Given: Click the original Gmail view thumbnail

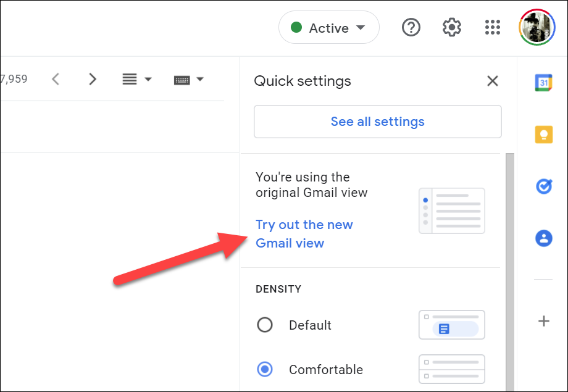Looking at the screenshot, I should pyautogui.click(x=452, y=211).
